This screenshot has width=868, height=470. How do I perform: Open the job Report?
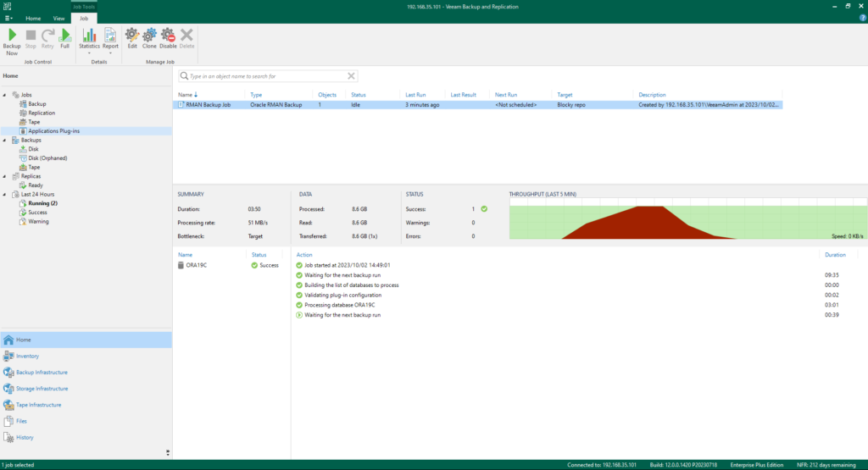(x=110, y=41)
